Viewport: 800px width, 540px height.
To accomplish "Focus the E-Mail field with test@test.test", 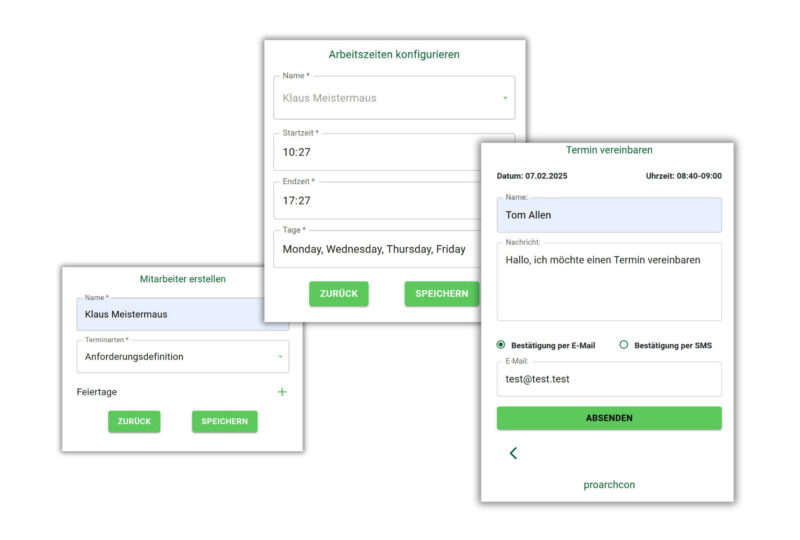I will pyautogui.click(x=609, y=380).
